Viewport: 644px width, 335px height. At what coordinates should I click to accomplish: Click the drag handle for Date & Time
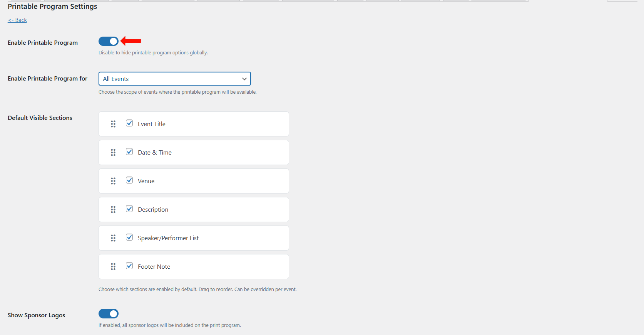pos(113,153)
